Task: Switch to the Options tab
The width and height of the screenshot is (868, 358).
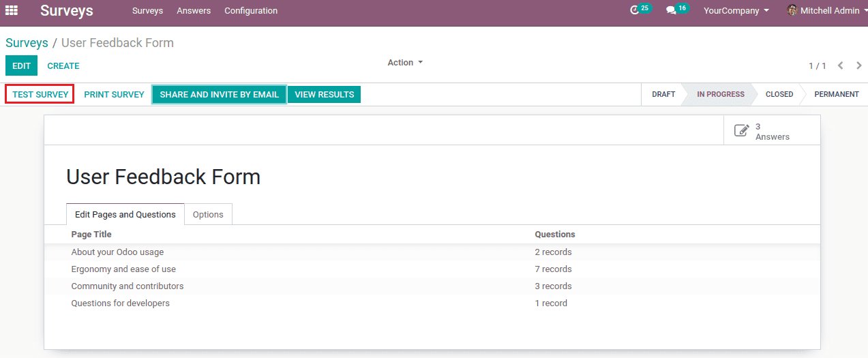Action: point(208,214)
